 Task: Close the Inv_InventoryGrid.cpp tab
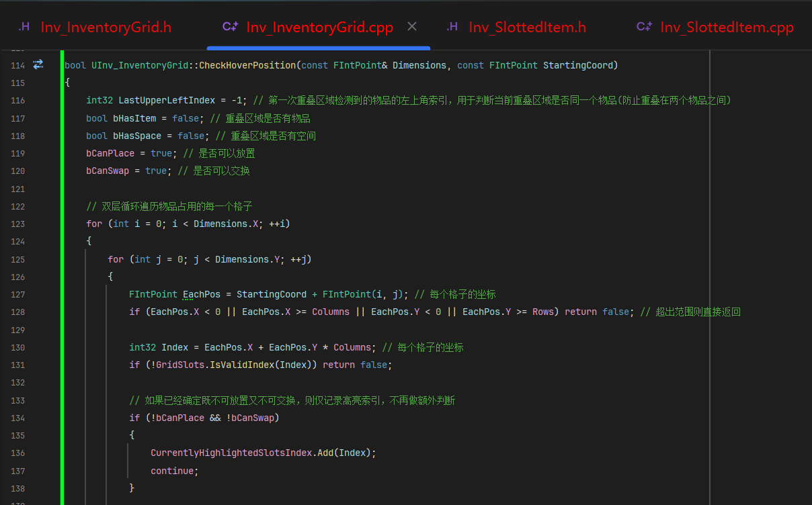coord(412,26)
